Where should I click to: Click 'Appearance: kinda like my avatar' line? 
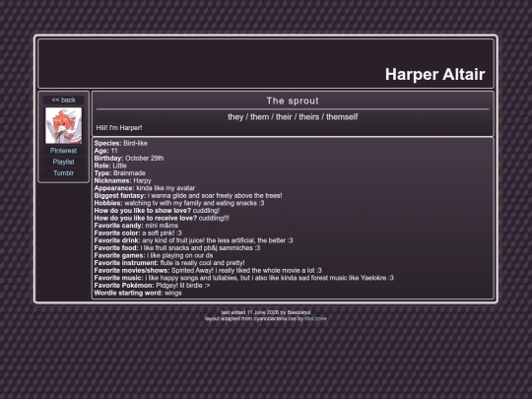tap(145, 188)
